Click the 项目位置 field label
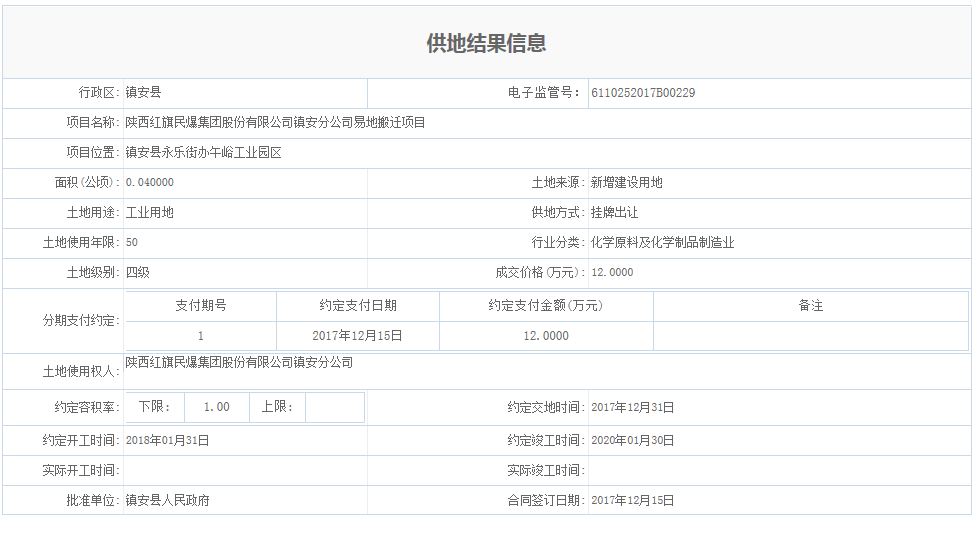The height and width of the screenshot is (540, 980). pos(93,152)
